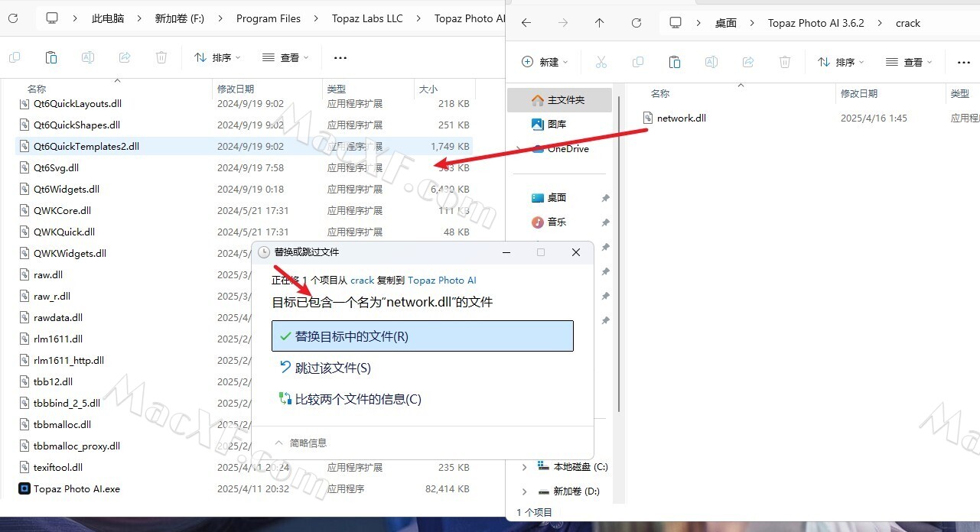
Task: Click the delete trash icon in crack window
Action: click(x=785, y=62)
